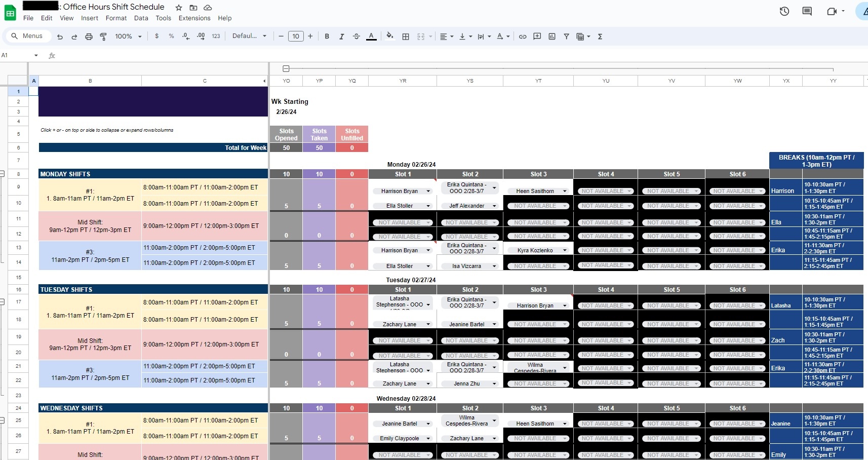The width and height of the screenshot is (868, 460).
Task: Format selection as percent
Action: (x=172, y=36)
